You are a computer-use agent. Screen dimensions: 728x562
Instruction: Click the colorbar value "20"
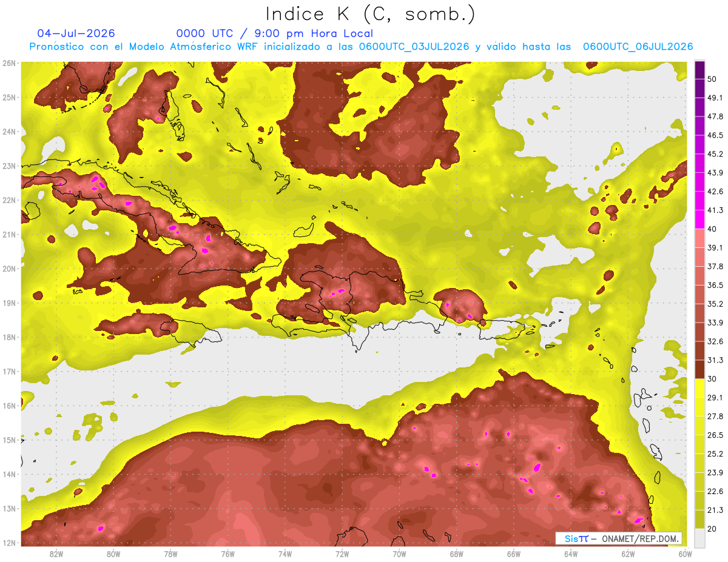point(712,528)
